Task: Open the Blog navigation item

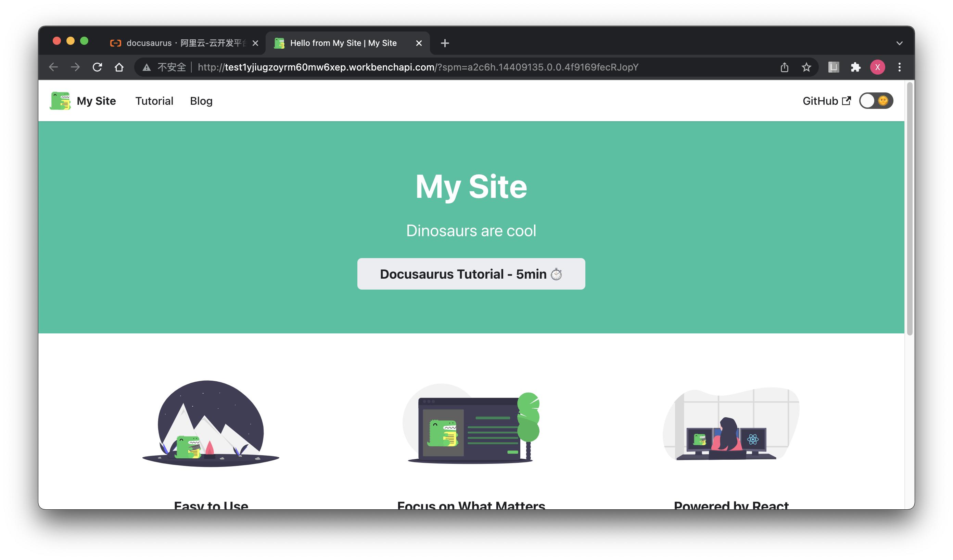Action: click(201, 101)
